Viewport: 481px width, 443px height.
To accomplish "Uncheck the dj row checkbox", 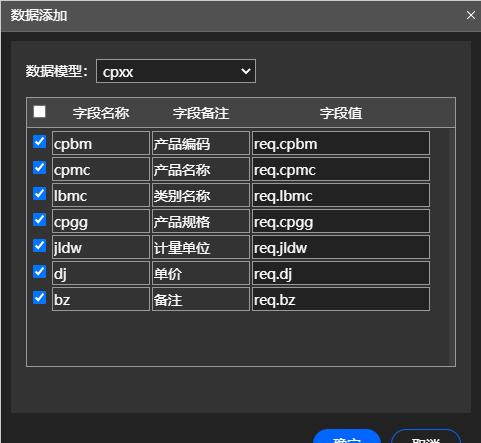I will tap(39, 271).
